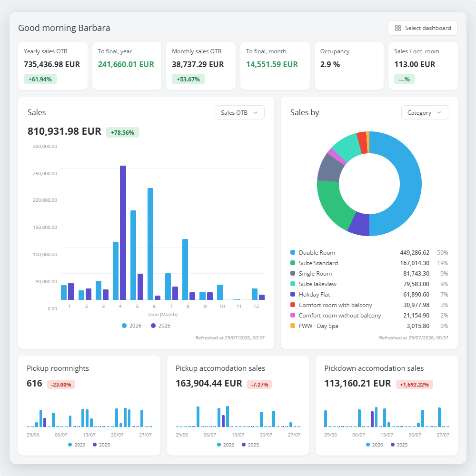Click Comfort room with balcony red swatch
This screenshot has height=476, width=476.
(x=293, y=305)
